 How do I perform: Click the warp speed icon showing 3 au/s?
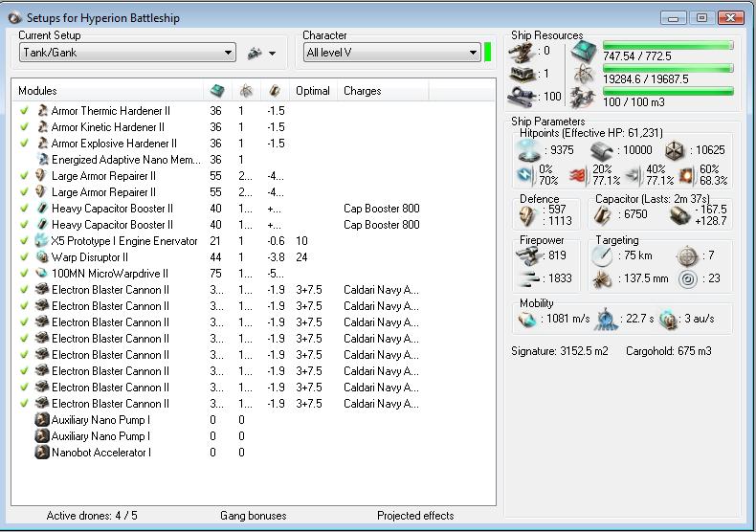[668, 320]
